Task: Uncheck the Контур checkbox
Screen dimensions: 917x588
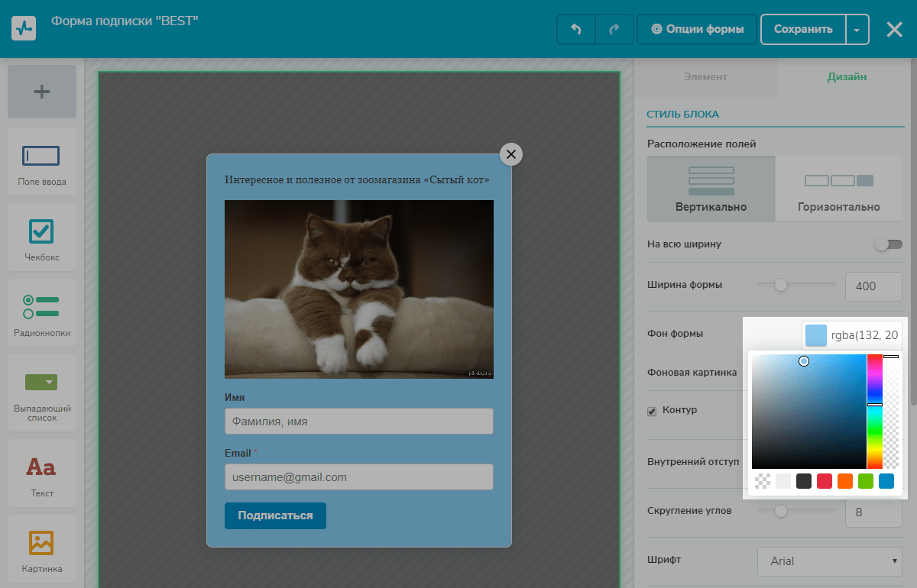Action: tap(652, 411)
